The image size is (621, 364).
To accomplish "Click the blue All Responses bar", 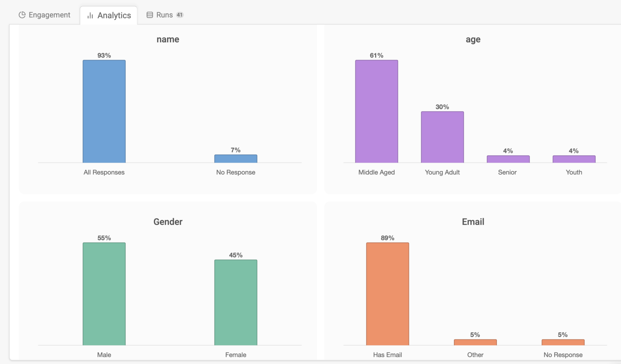I will (x=104, y=111).
